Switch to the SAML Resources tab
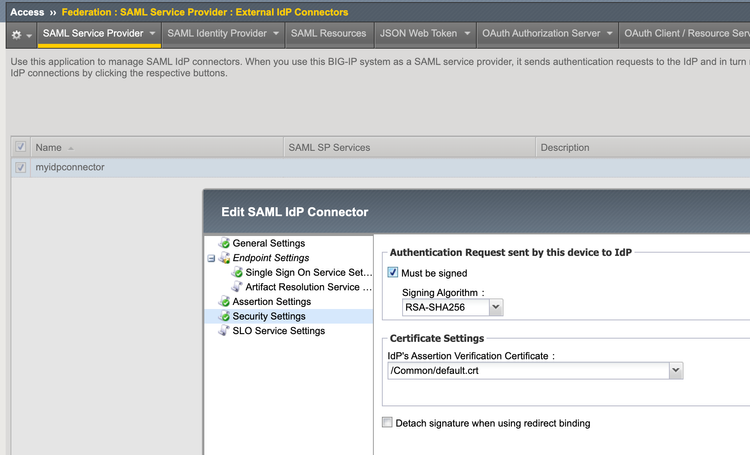750x455 pixels. [328, 33]
